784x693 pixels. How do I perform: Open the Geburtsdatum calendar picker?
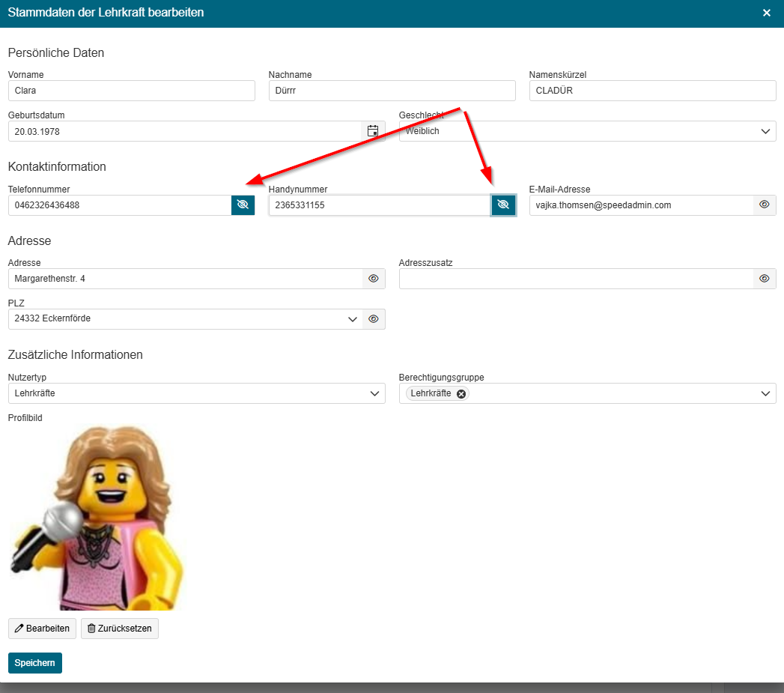point(373,131)
